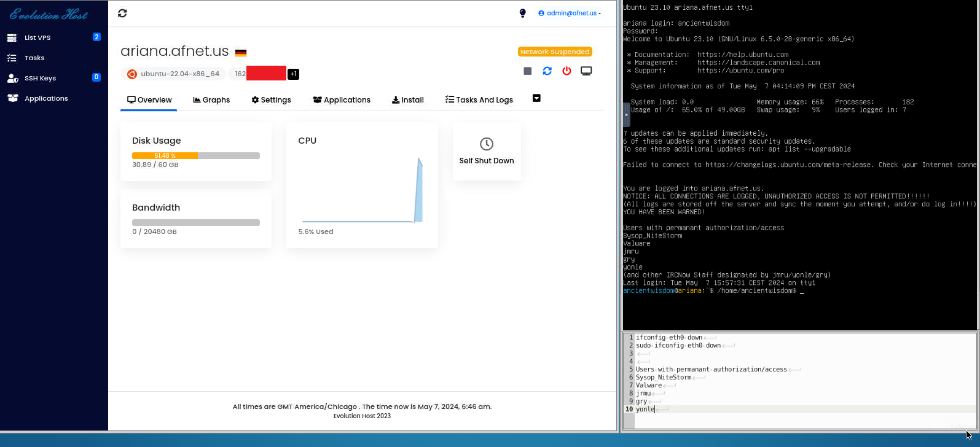
Task: Open the Settings tab
Action: (271, 100)
